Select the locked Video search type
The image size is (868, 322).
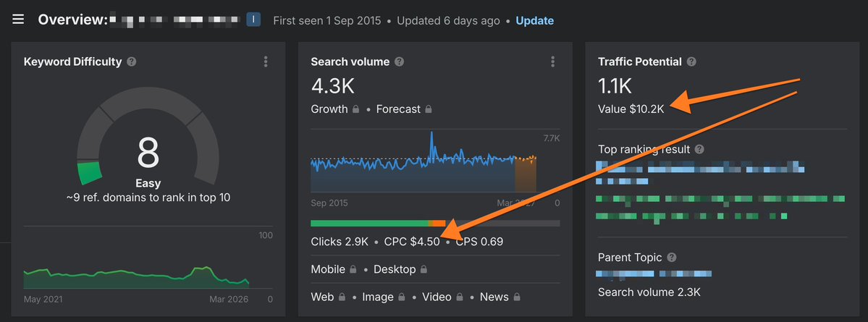click(443, 297)
